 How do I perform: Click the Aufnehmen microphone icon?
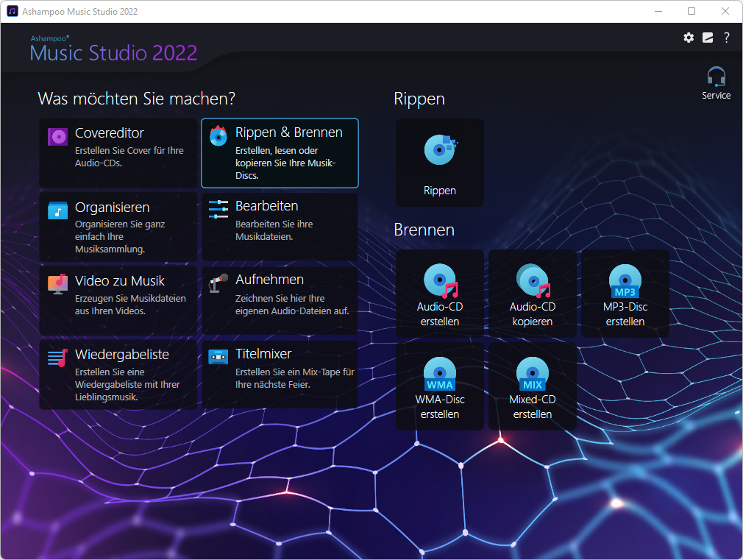tap(218, 283)
